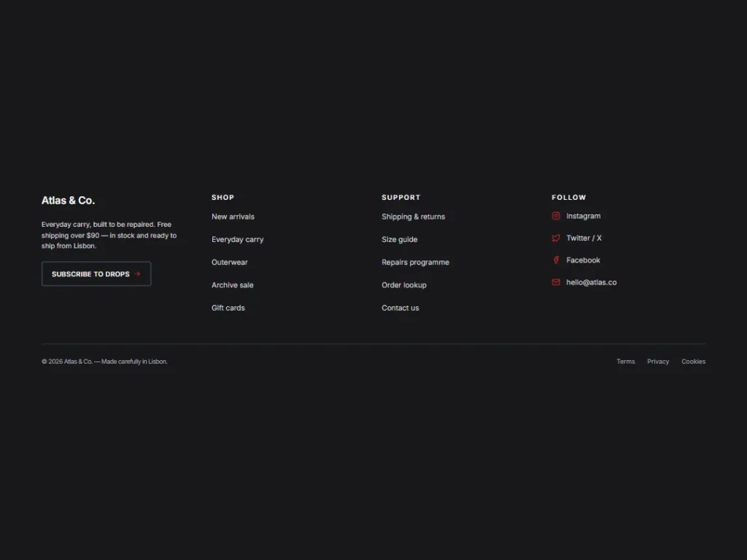Click the envelope icon beside hello@atlas.co
The width and height of the screenshot is (747, 560).
[x=555, y=282]
